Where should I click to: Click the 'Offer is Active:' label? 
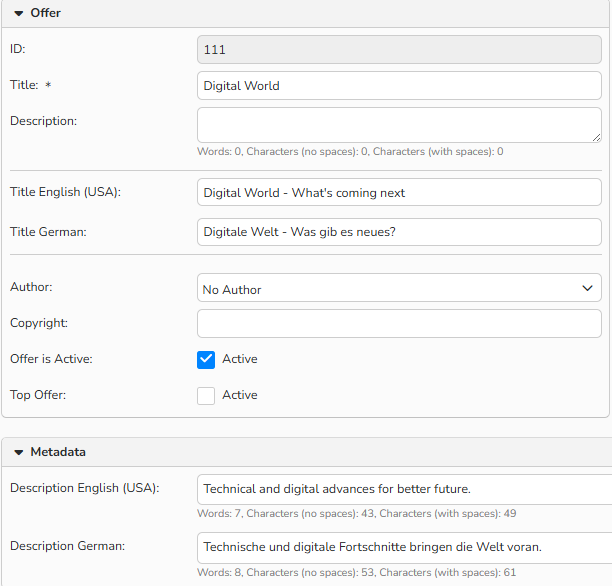click(x=51, y=359)
